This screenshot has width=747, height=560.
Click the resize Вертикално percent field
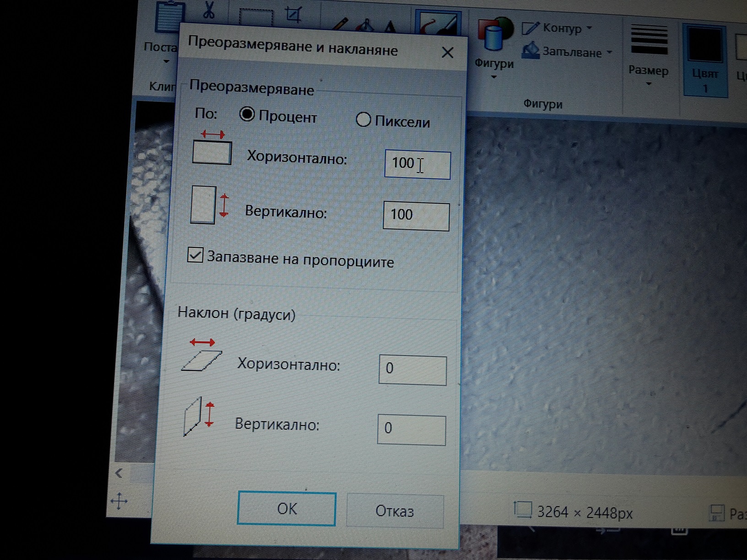[416, 216]
